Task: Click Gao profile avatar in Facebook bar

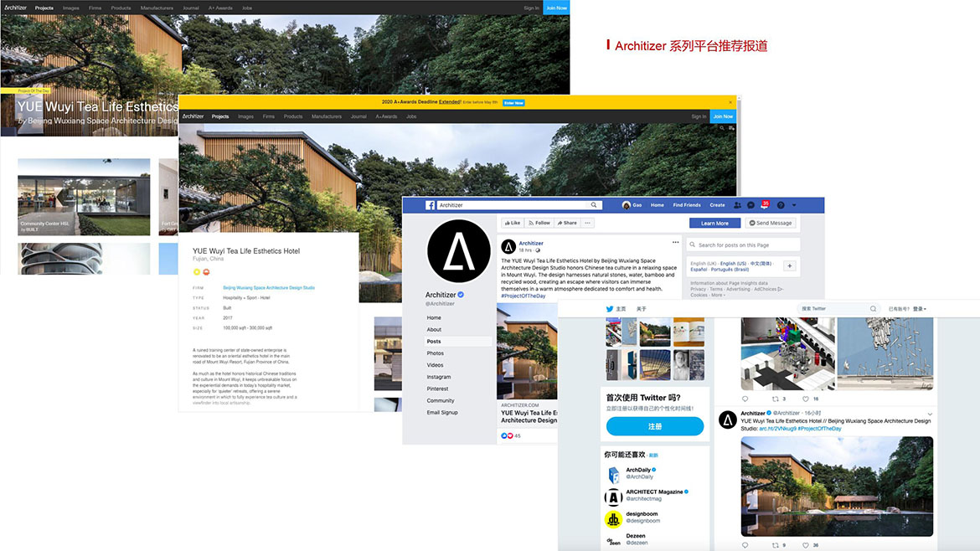Action: pos(626,205)
